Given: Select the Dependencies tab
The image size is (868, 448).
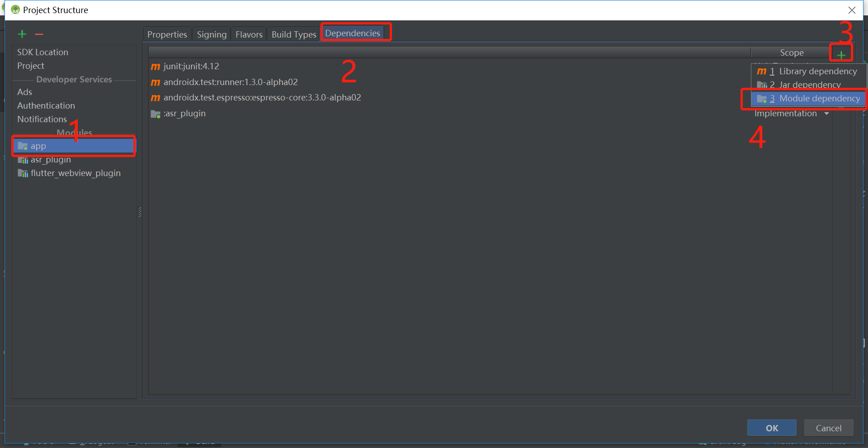Looking at the screenshot, I should tap(353, 33).
